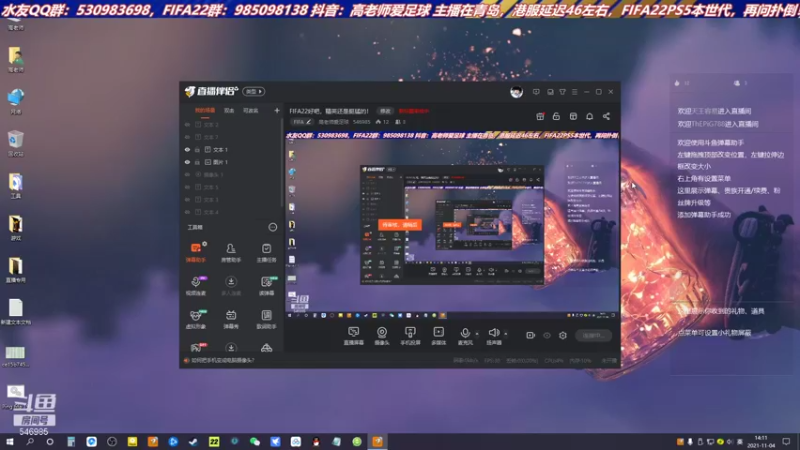Viewport: 800px width, 450px height.
Task: Open the mode selector next to the logo
Action: (x=254, y=91)
